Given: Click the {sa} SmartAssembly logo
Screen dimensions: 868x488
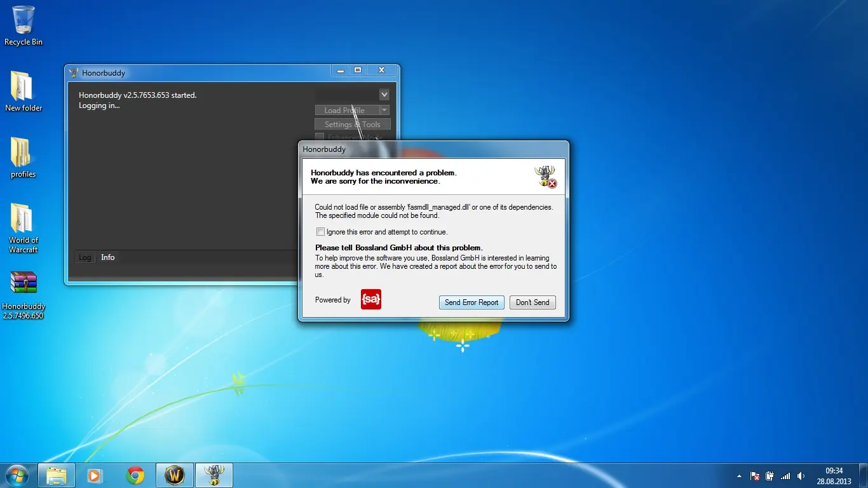Looking at the screenshot, I should coord(371,300).
